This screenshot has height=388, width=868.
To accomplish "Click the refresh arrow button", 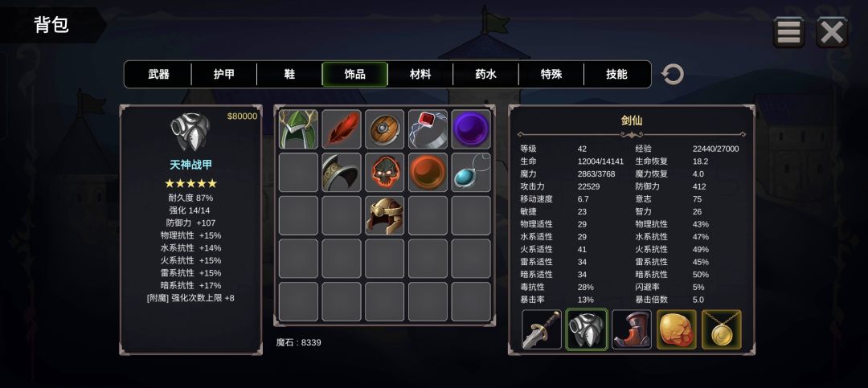I will click(672, 74).
